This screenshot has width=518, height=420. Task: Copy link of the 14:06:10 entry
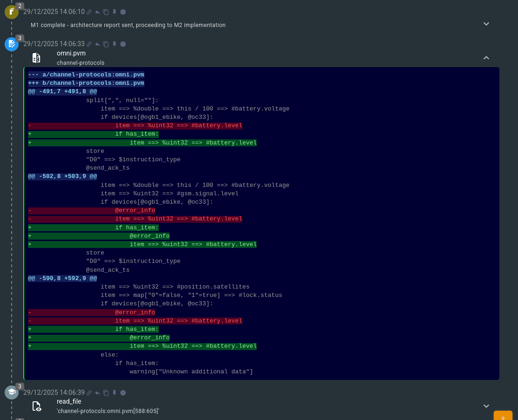(89, 12)
